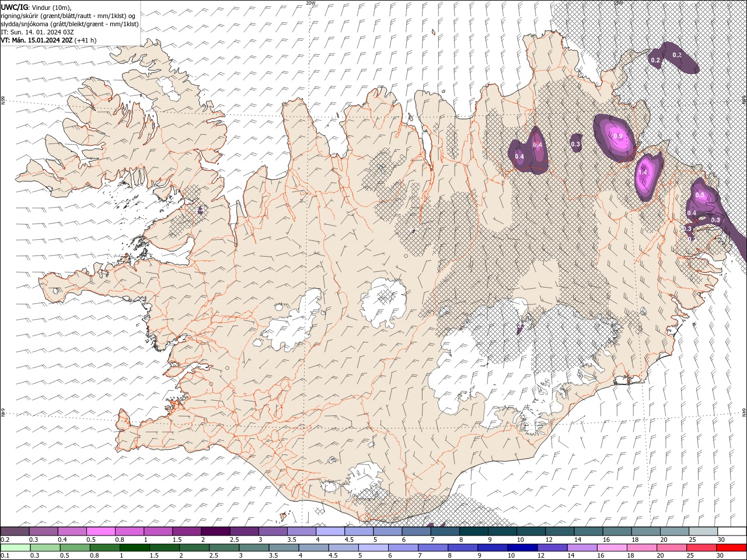Viewport: 747px width, 560px height.
Task: Select the 'IT: Sun. 14. 01. 2024 03Z' line
Action: 37,32
